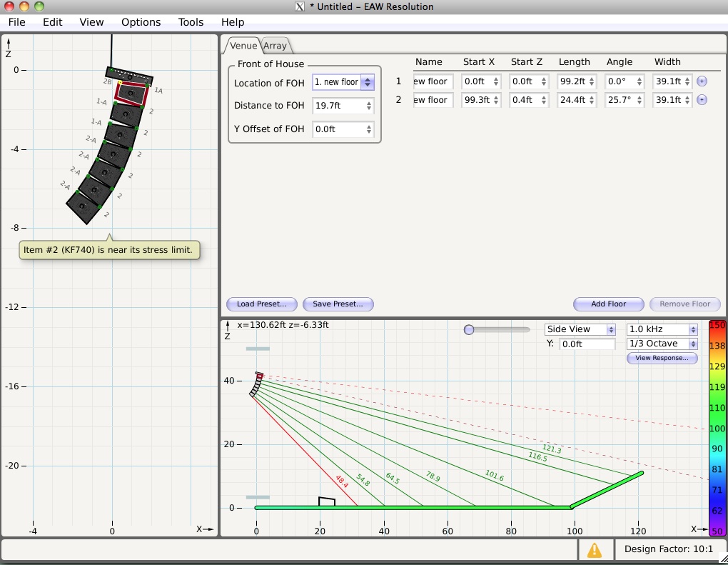
Task: Switch to the Array tab
Action: click(x=275, y=46)
